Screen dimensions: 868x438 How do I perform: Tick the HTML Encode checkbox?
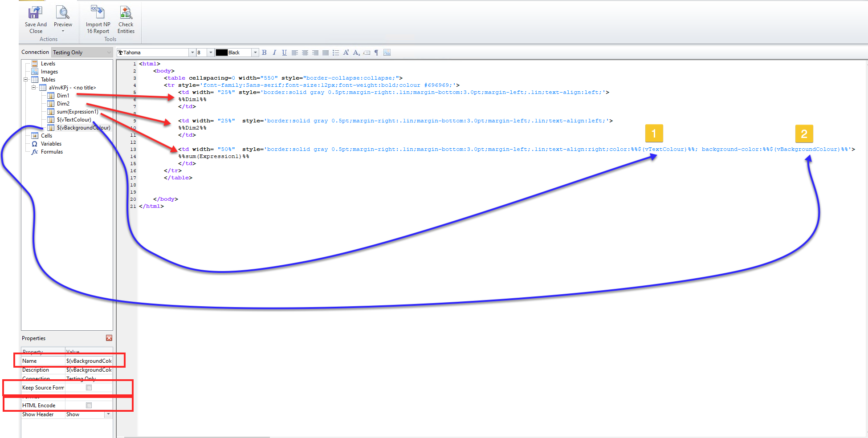[x=89, y=406]
